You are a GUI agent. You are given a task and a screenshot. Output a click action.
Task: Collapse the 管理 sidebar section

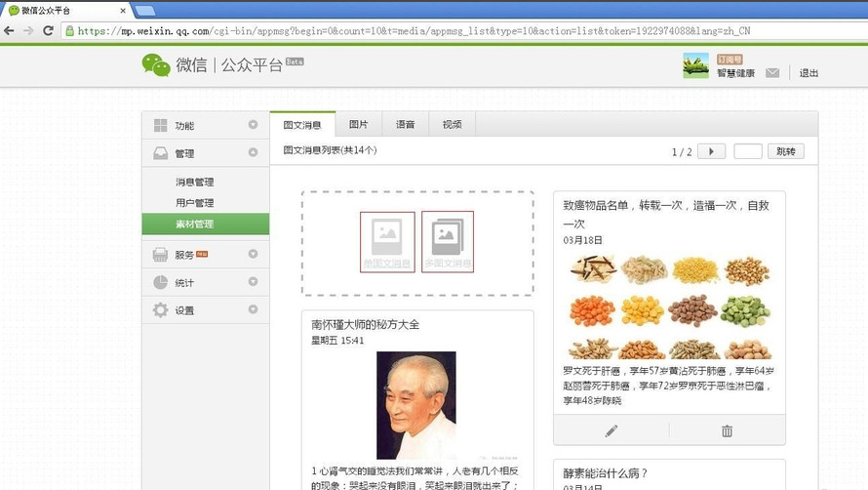point(253,153)
